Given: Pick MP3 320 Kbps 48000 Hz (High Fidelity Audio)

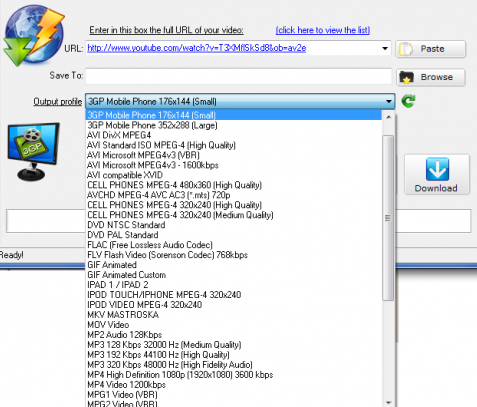Looking at the screenshot, I should [234, 365].
